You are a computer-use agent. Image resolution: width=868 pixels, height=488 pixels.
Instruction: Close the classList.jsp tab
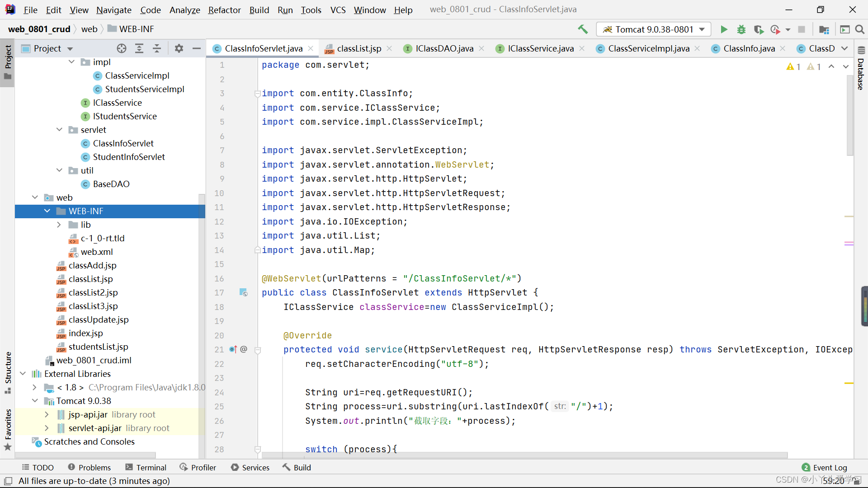pyautogui.click(x=389, y=48)
